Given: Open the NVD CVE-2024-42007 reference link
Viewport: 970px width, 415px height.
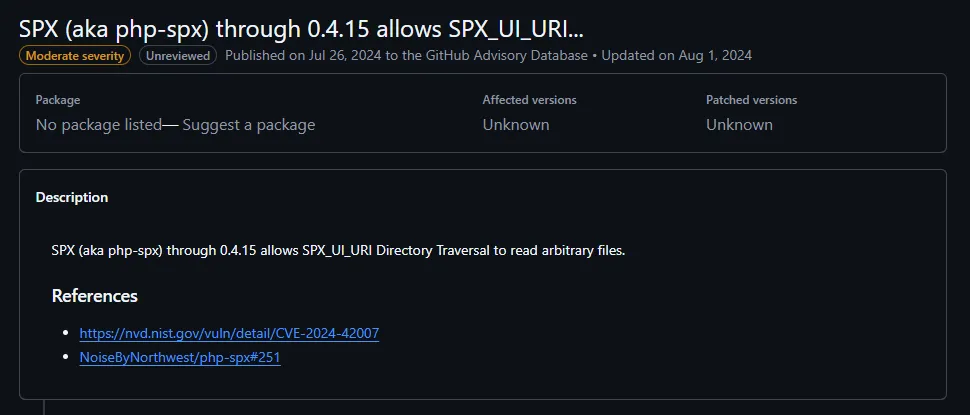Looking at the screenshot, I should (229, 333).
